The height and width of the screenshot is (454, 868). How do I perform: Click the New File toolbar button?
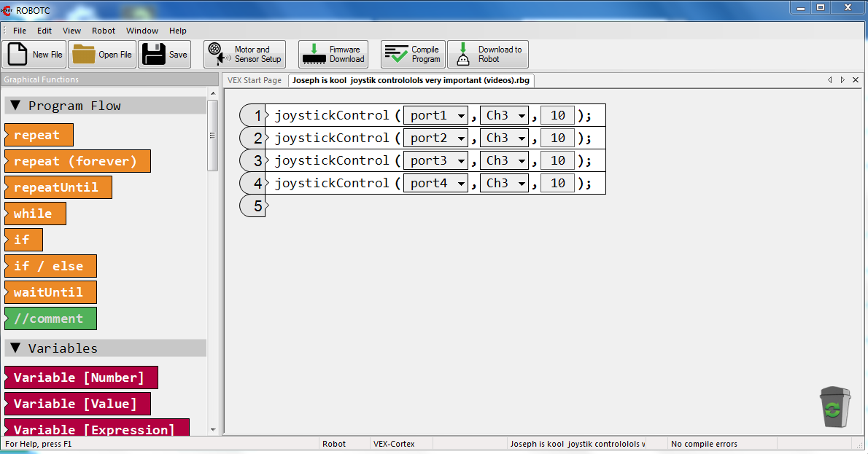pyautogui.click(x=34, y=54)
